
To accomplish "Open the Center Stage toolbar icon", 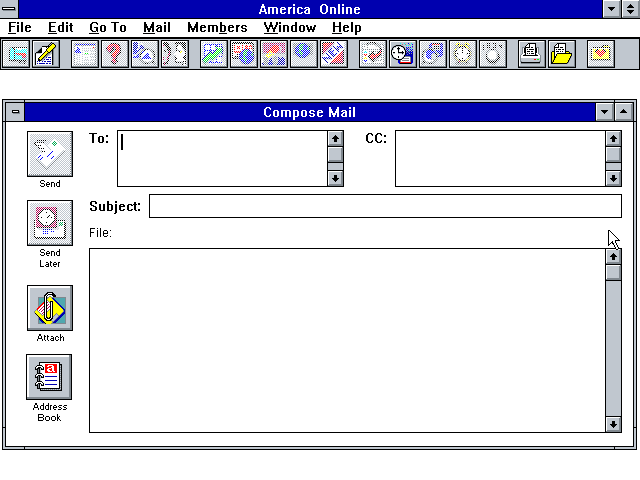I will (274, 54).
